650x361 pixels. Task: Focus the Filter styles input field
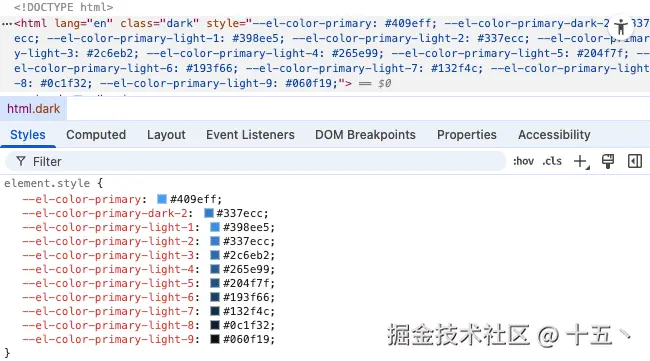[x=255, y=161]
